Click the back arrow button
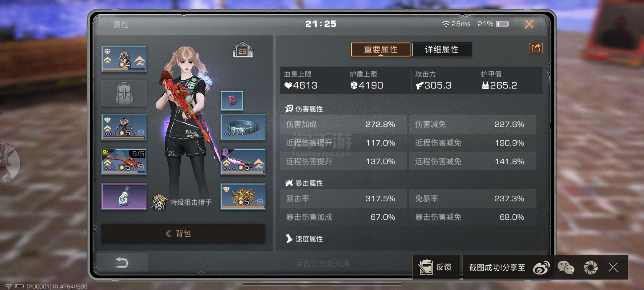The width and height of the screenshot is (644, 290). [122, 262]
